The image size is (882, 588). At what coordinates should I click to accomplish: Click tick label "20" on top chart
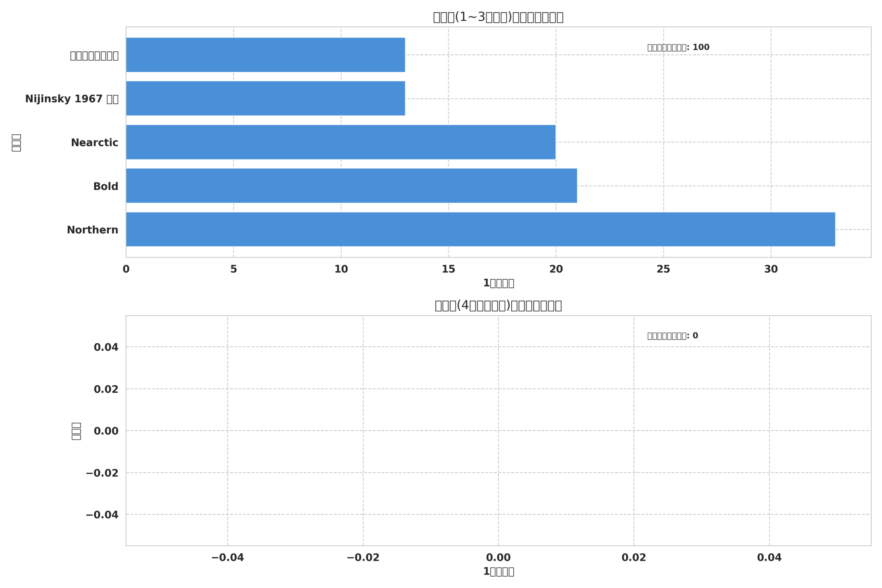pos(556,269)
